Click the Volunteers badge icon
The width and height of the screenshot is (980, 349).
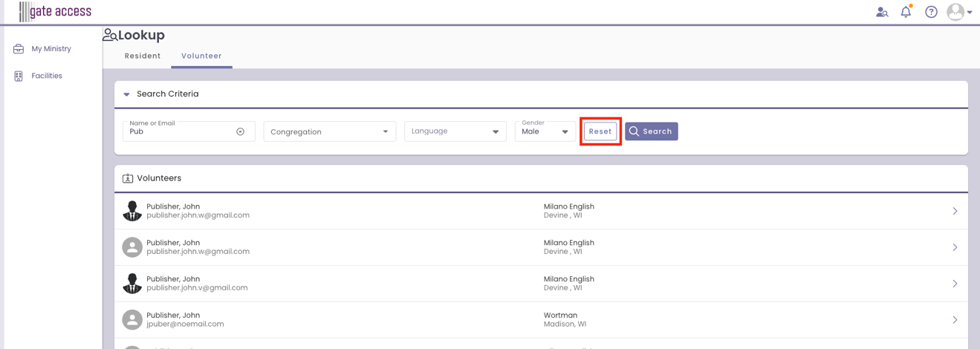(128, 178)
